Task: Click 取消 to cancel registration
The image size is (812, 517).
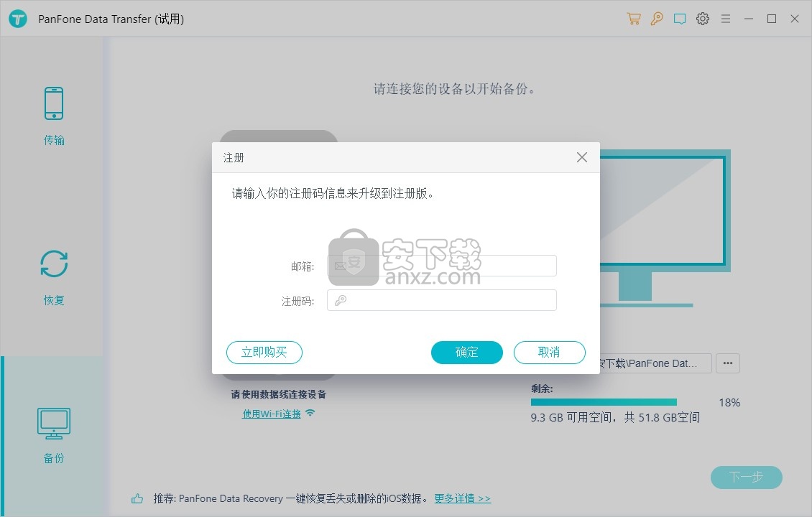Action: 550,353
